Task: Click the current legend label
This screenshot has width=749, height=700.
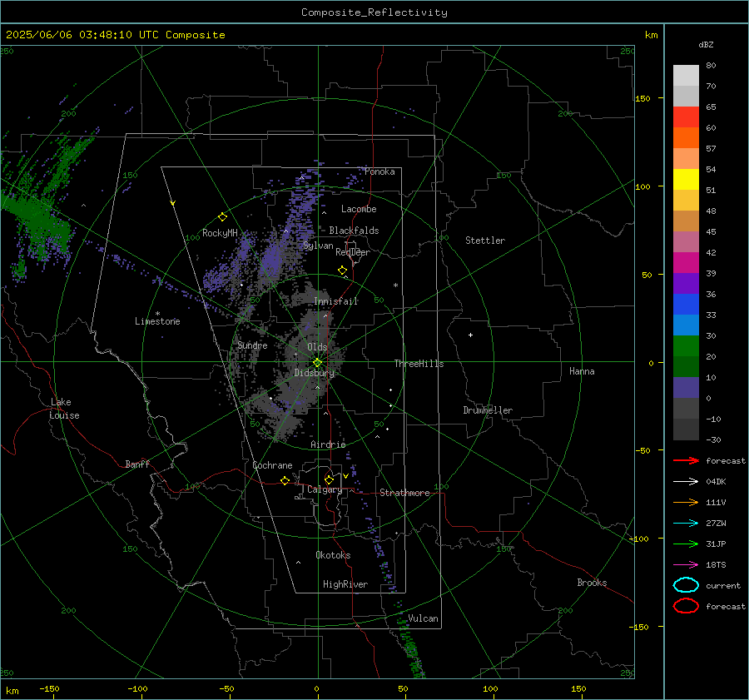Action: tap(723, 585)
